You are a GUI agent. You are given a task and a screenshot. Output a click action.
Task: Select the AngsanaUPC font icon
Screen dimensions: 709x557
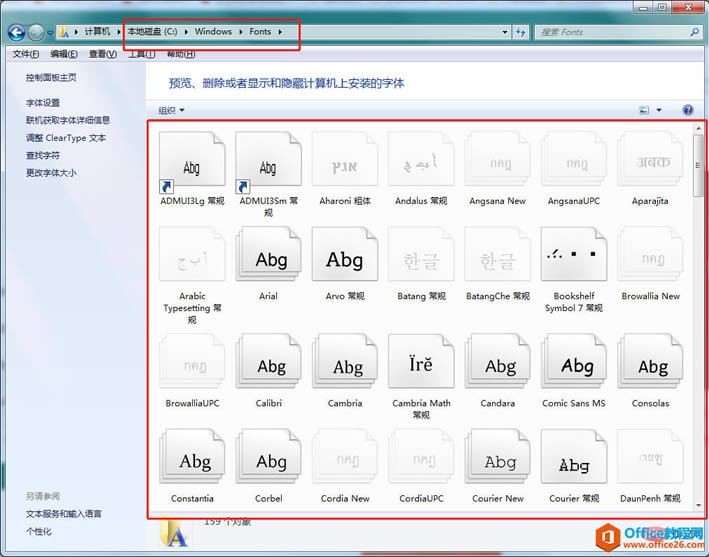point(574,159)
